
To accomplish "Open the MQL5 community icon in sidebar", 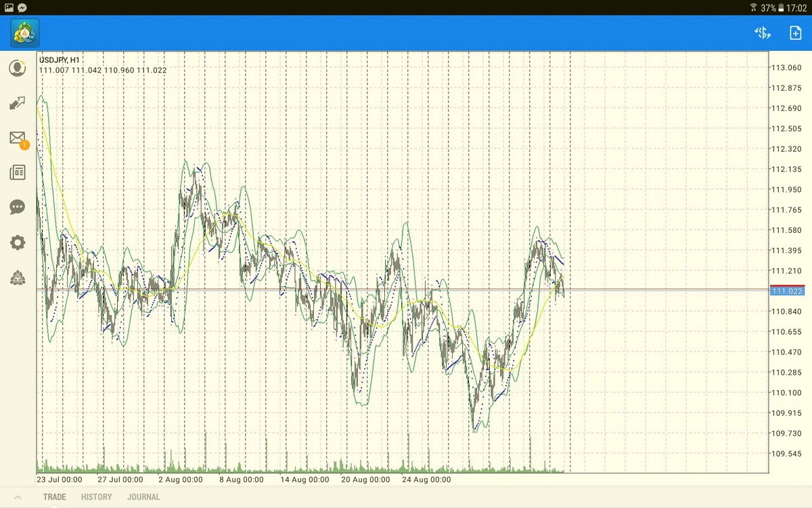I will [x=18, y=278].
